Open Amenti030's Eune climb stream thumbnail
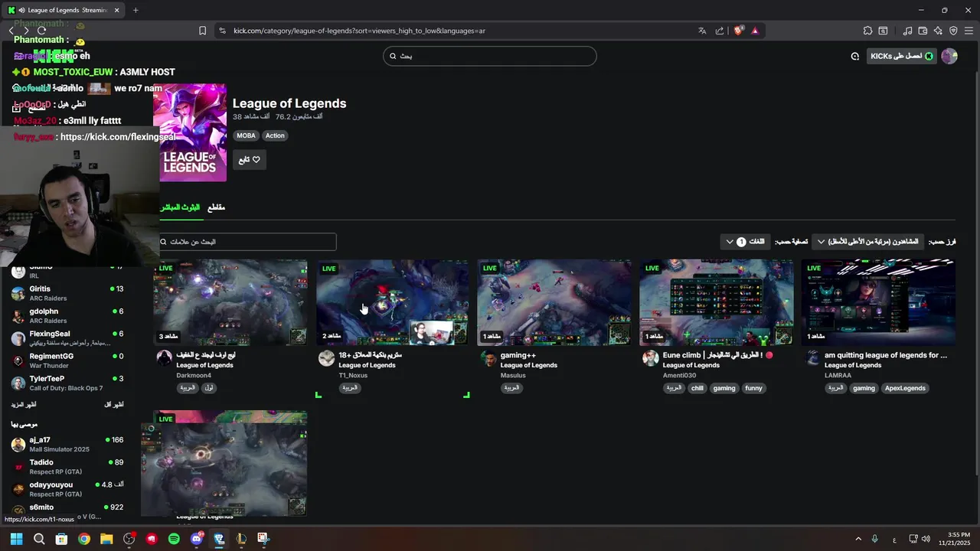The width and height of the screenshot is (980, 551). tap(717, 302)
